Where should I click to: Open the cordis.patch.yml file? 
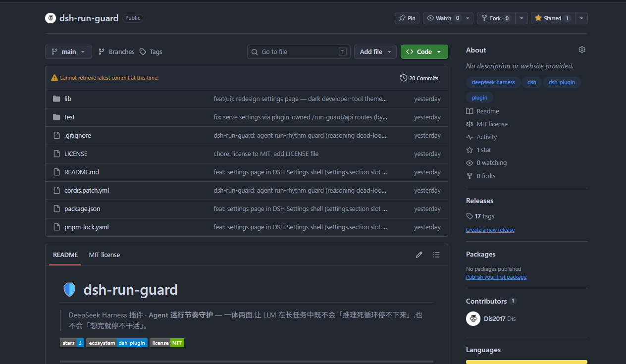pyautogui.click(x=87, y=191)
